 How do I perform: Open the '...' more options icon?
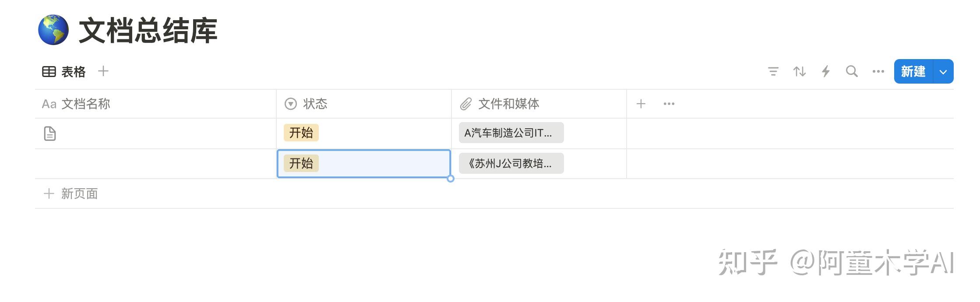pyautogui.click(x=878, y=71)
